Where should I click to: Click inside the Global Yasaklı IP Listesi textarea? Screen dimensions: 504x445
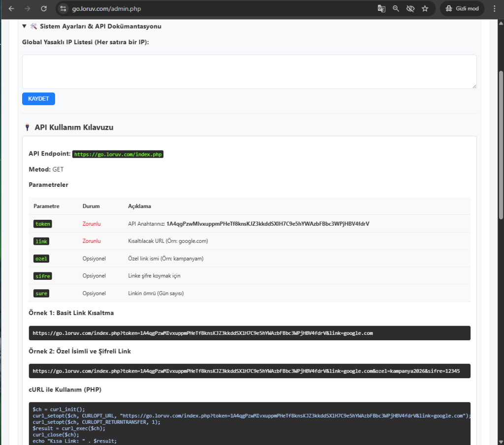point(249,72)
